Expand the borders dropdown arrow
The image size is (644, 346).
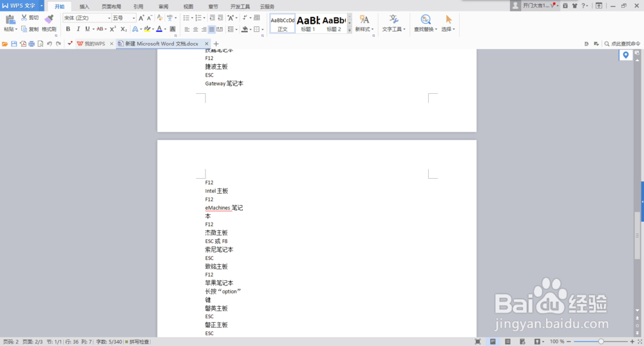point(263,29)
